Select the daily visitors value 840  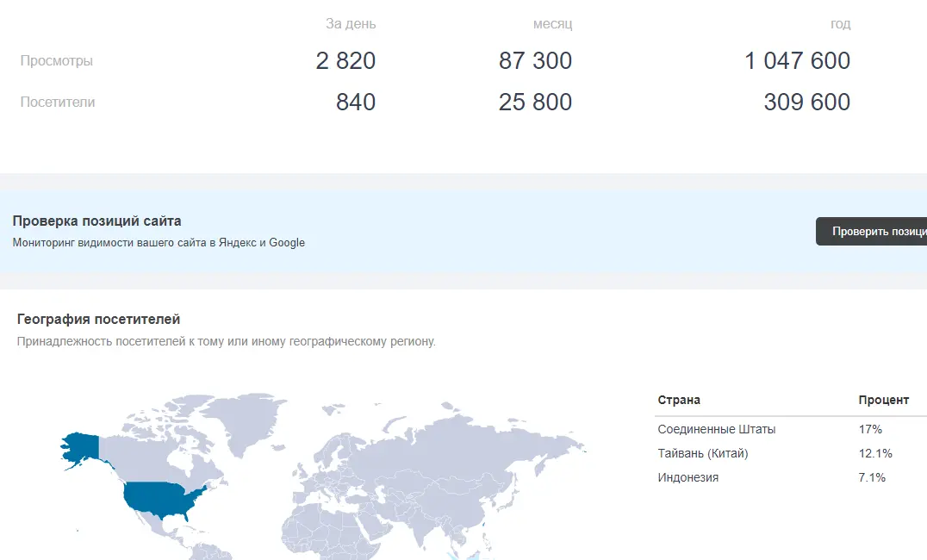[355, 102]
